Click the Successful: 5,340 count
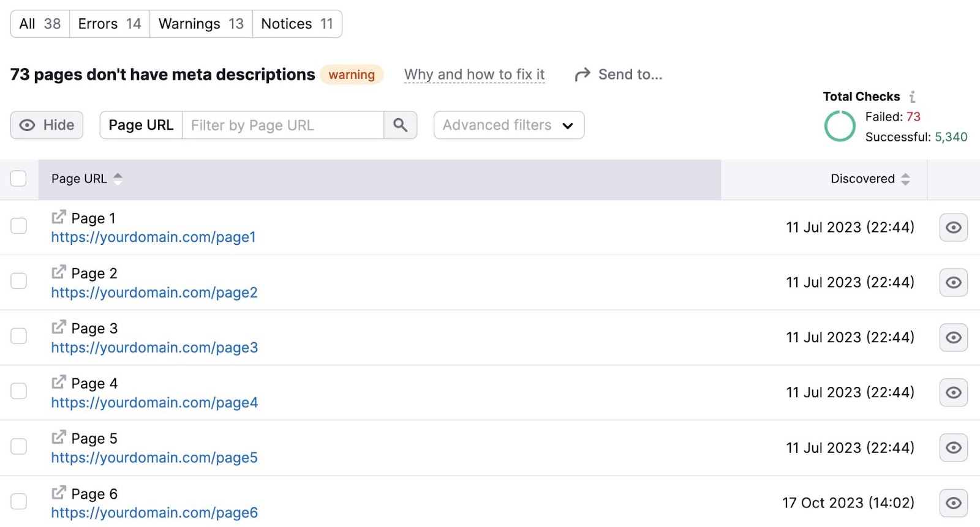The image size is (980, 527). coord(916,137)
